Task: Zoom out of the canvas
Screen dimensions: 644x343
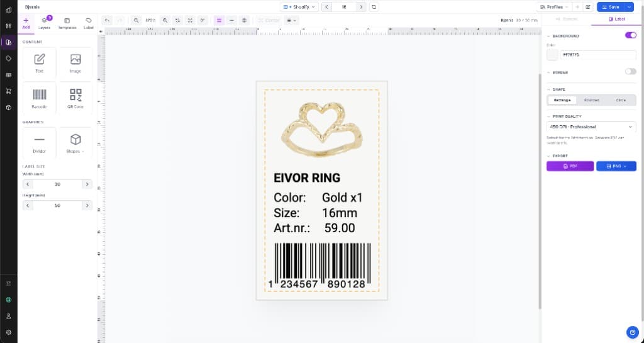Action: point(136,20)
